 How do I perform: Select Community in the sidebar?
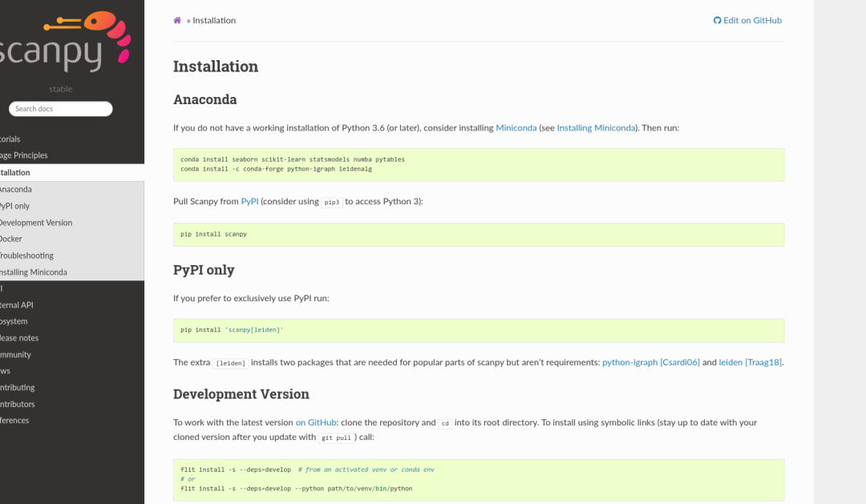coord(72,354)
